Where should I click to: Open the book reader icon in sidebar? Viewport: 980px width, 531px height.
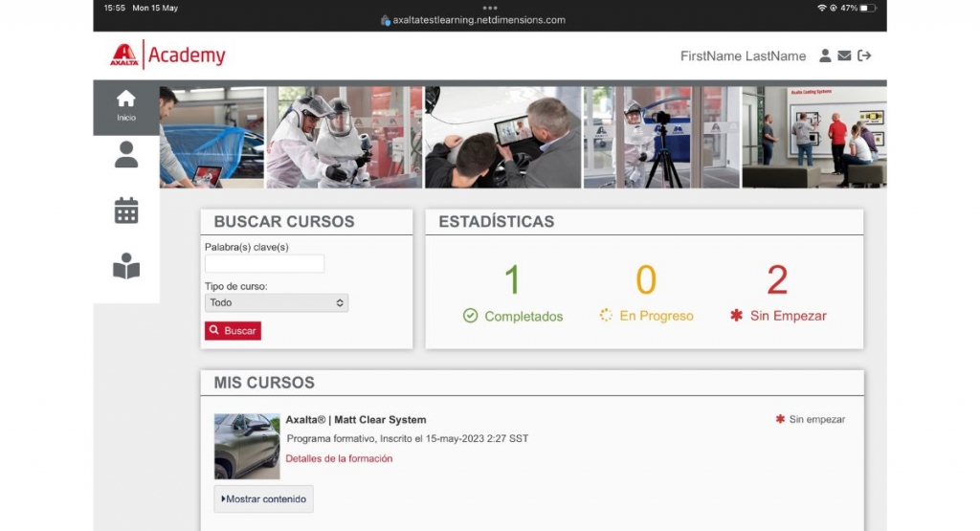(126, 268)
